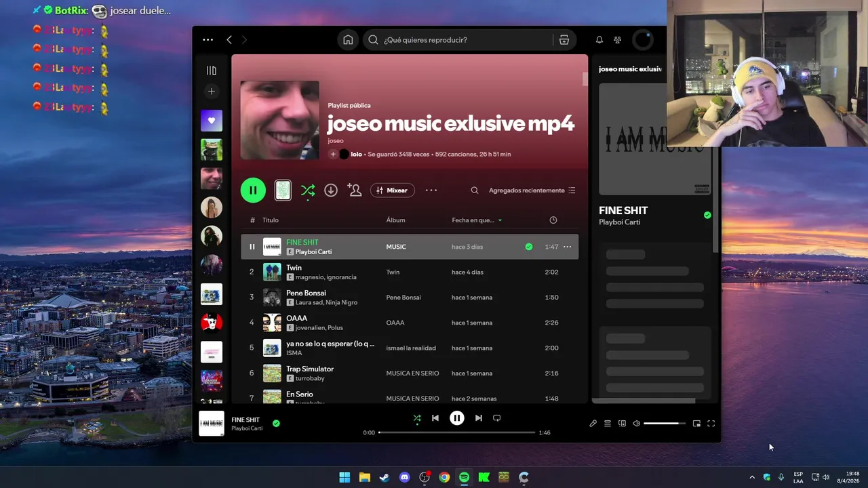Open the Spotify Home page icon
868x488 pixels.
(348, 40)
